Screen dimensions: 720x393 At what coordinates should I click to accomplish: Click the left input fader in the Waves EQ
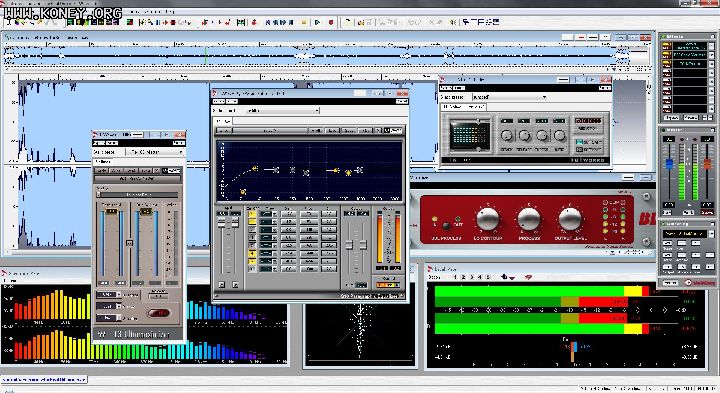[221, 223]
